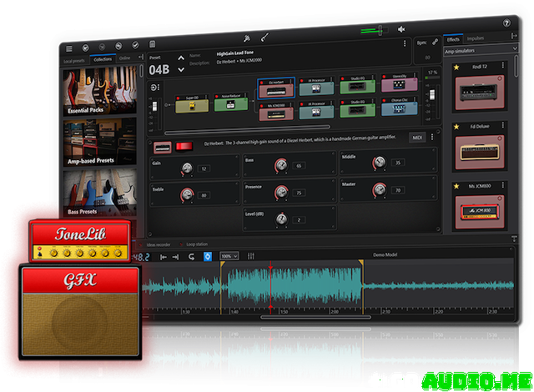Open Rndl T2 three-dot menu
This screenshot has height=392, width=534.
point(502,65)
